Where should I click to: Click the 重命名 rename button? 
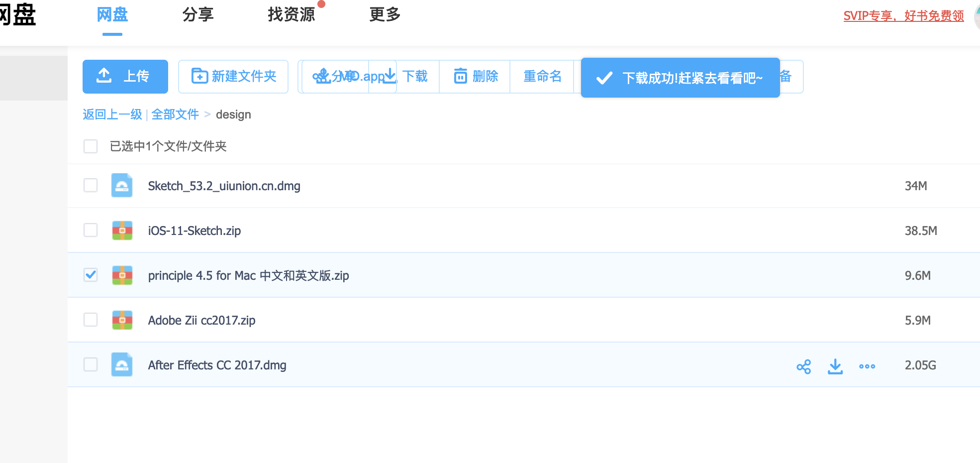point(542,76)
